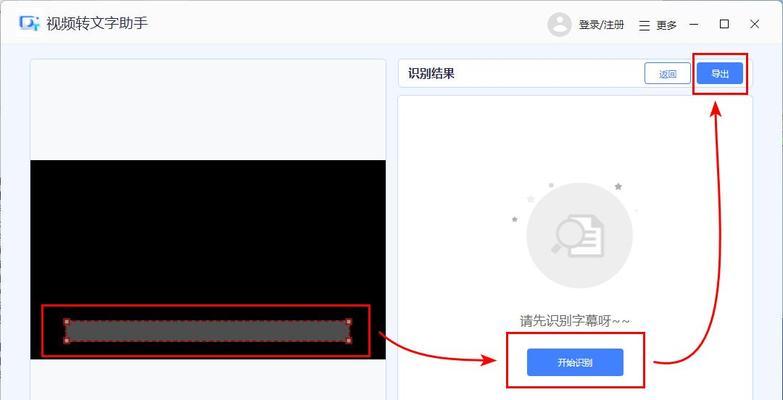Minimize the application window
783x400 pixels.
694,24
